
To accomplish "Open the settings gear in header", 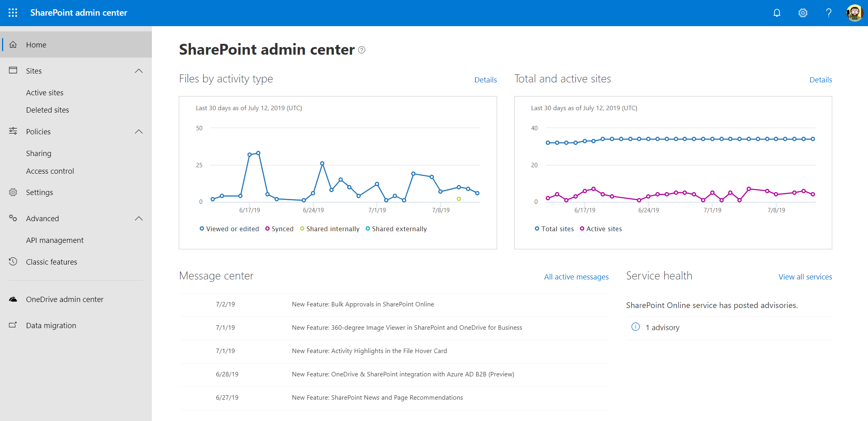I will [x=802, y=13].
